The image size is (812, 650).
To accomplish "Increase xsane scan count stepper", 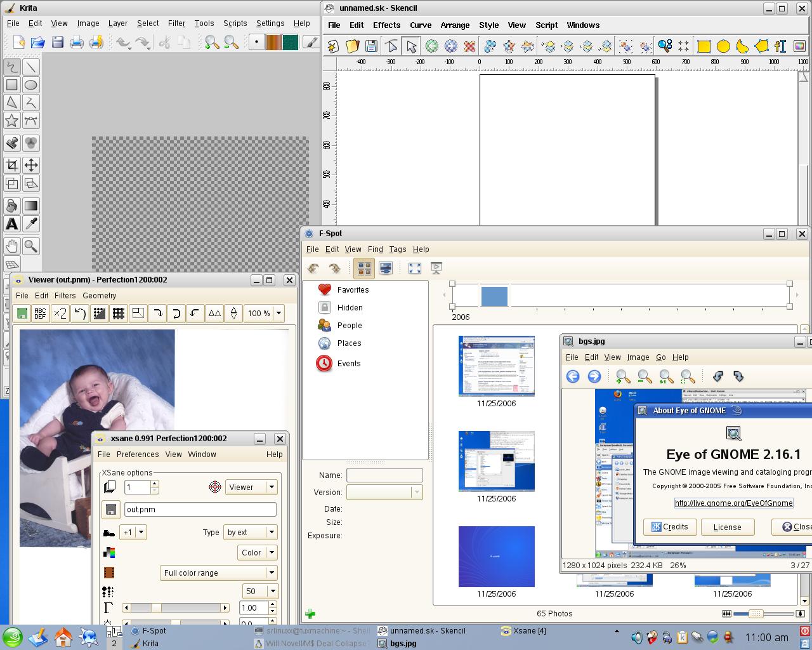I will click(154, 484).
